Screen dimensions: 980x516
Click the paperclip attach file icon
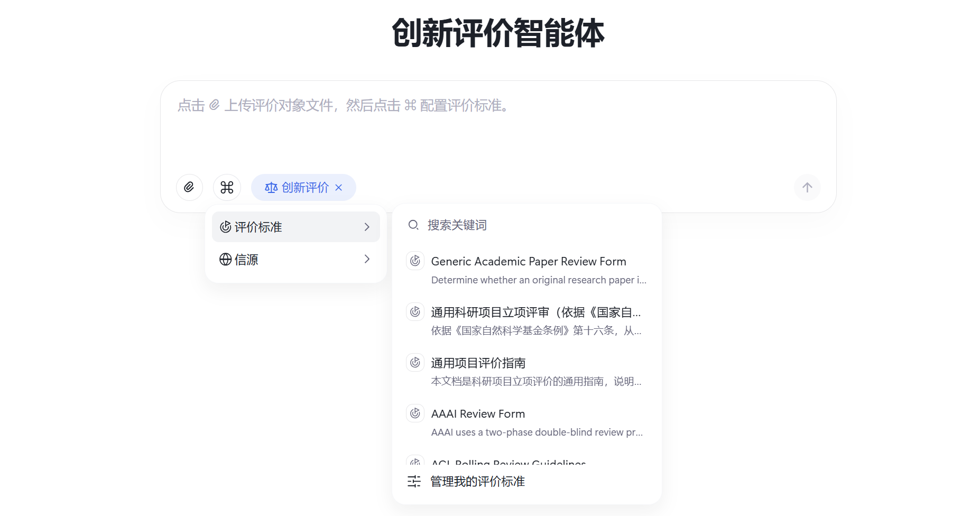point(189,187)
